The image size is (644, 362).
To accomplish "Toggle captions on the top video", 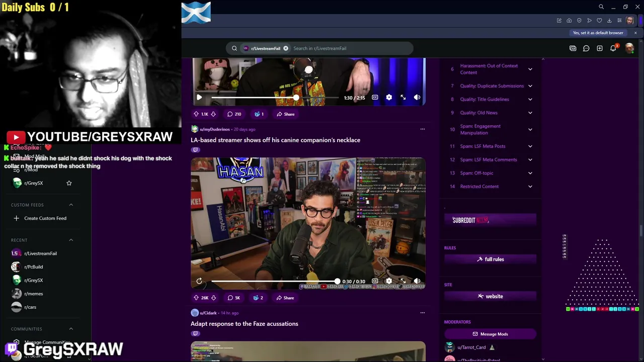I will 375,98.
